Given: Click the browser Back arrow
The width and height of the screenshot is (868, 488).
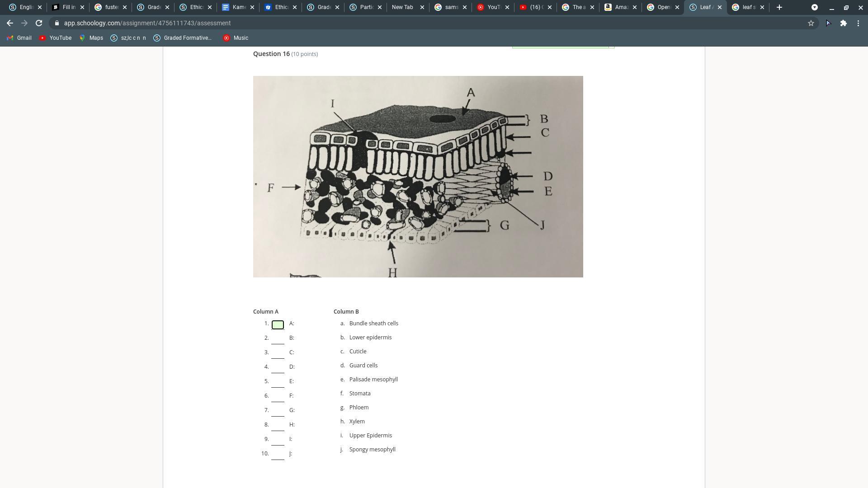Looking at the screenshot, I should click(x=10, y=23).
